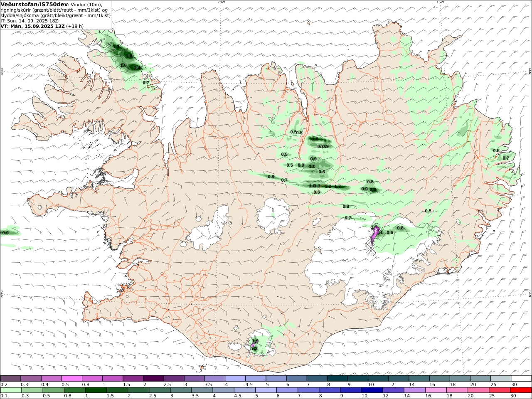Click the 0.2 label in the snow legend
Viewport: 532px width, 399px height.
[x=3, y=384]
